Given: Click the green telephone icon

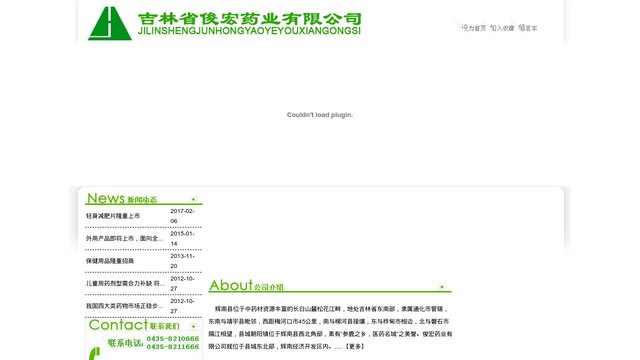Looking at the screenshot, I should tap(94, 353).
